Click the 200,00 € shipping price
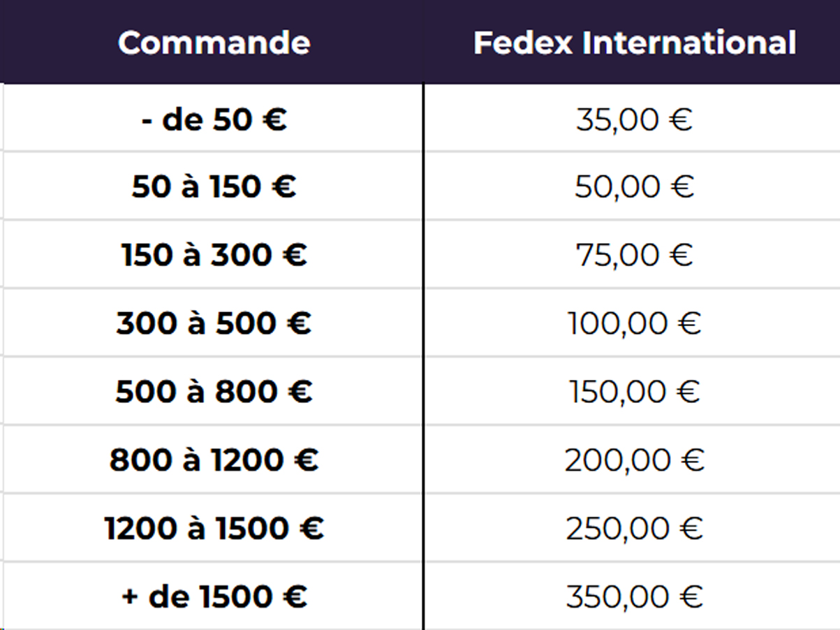The height and width of the screenshot is (630, 840). [x=634, y=460]
